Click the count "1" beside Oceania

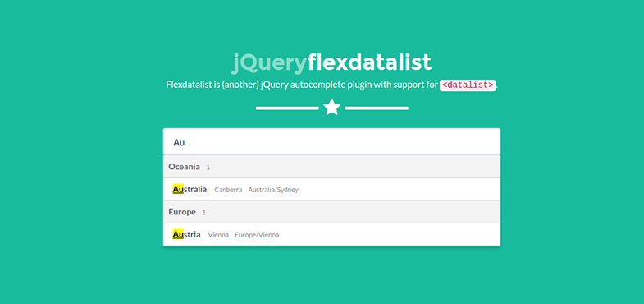(x=208, y=168)
